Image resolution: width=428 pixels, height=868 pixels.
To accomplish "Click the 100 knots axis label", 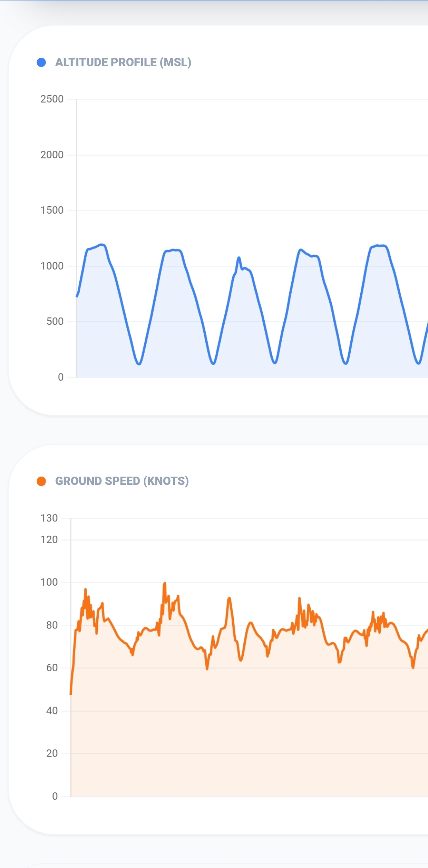I will (49, 582).
